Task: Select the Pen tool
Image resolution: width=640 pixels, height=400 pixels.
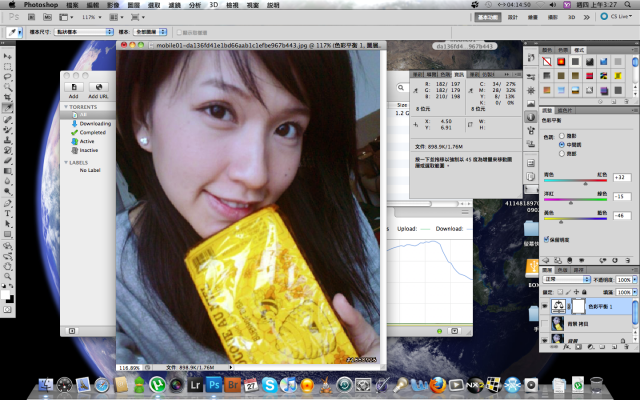Action: pos(8,203)
